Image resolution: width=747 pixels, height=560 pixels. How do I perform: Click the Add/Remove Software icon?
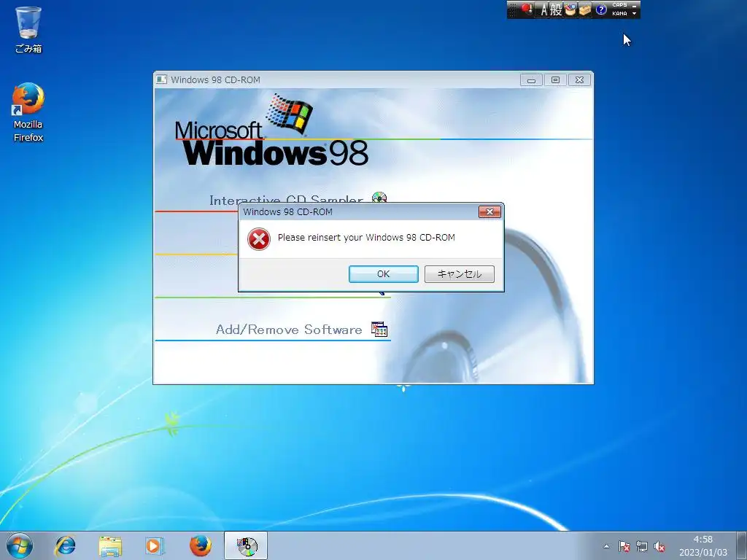coord(379,329)
